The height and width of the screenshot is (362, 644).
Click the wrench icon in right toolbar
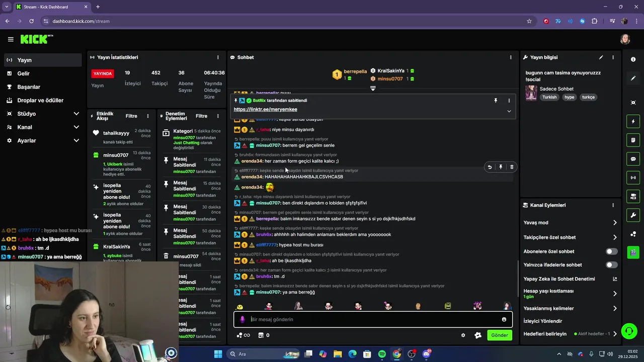pos(633,215)
